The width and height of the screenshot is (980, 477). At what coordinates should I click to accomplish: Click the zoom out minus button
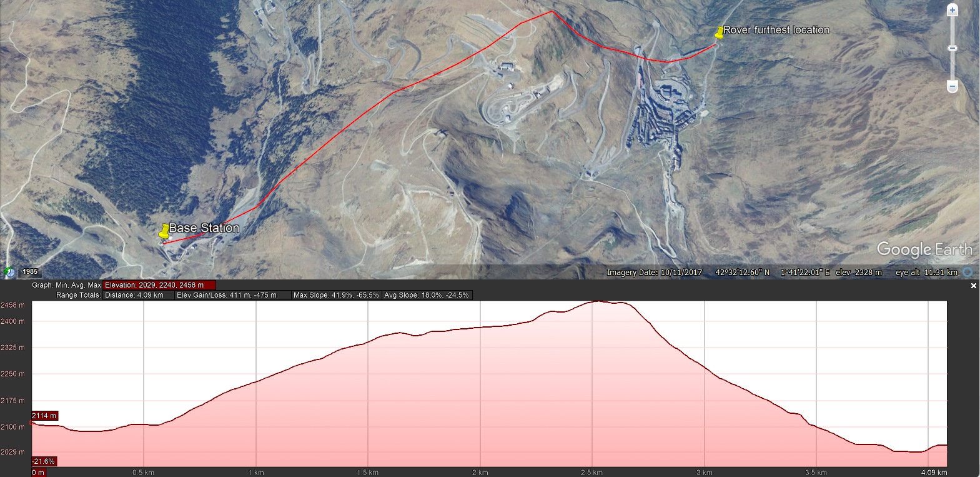tap(952, 86)
